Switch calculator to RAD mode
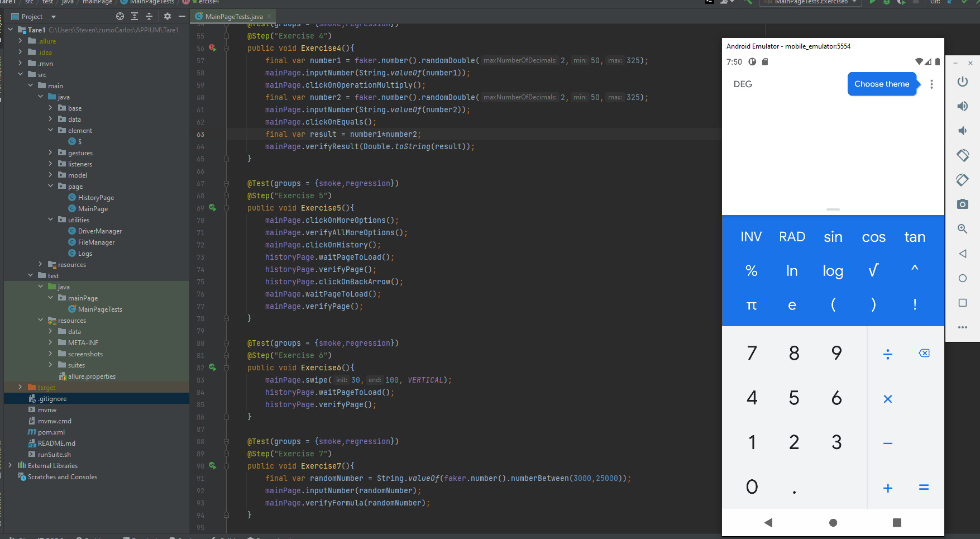Image resolution: width=980 pixels, height=539 pixels. click(x=792, y=237)
